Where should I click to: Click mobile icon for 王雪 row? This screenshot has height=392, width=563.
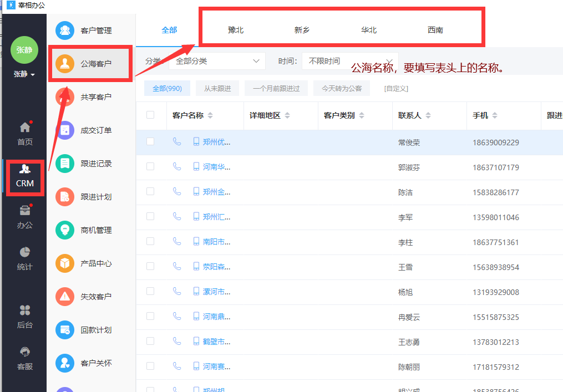pos(196,266)
